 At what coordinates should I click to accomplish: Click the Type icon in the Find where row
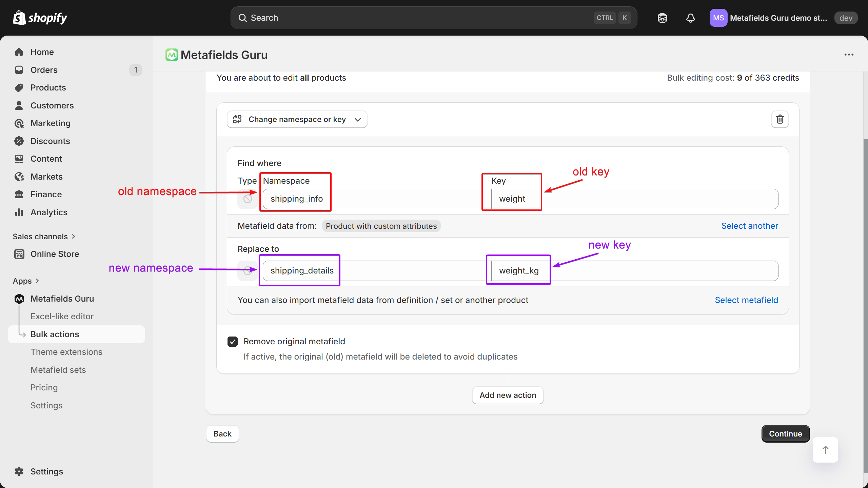[x=248, y=199]
